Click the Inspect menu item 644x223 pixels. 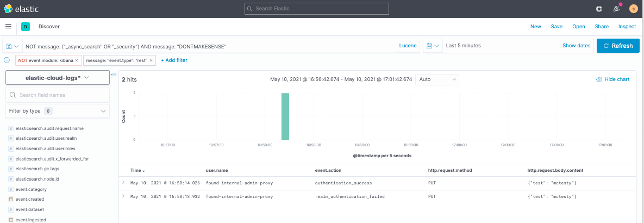(627, 27)
